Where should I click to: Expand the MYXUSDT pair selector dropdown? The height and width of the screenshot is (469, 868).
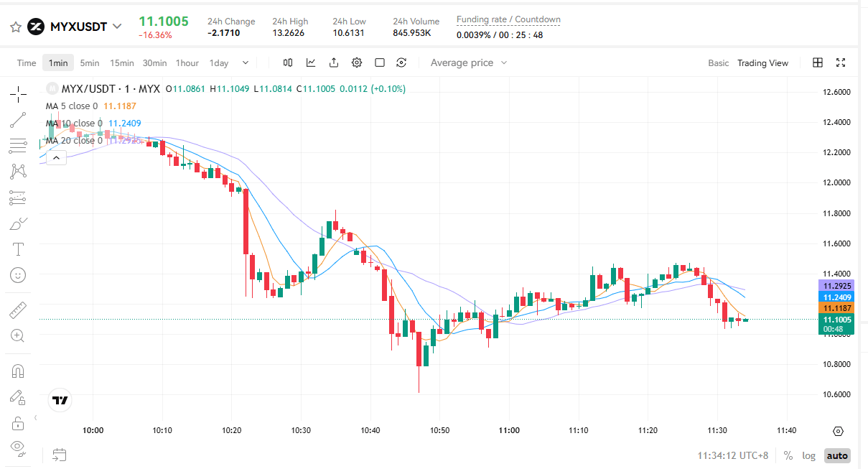tap(118, 27)
